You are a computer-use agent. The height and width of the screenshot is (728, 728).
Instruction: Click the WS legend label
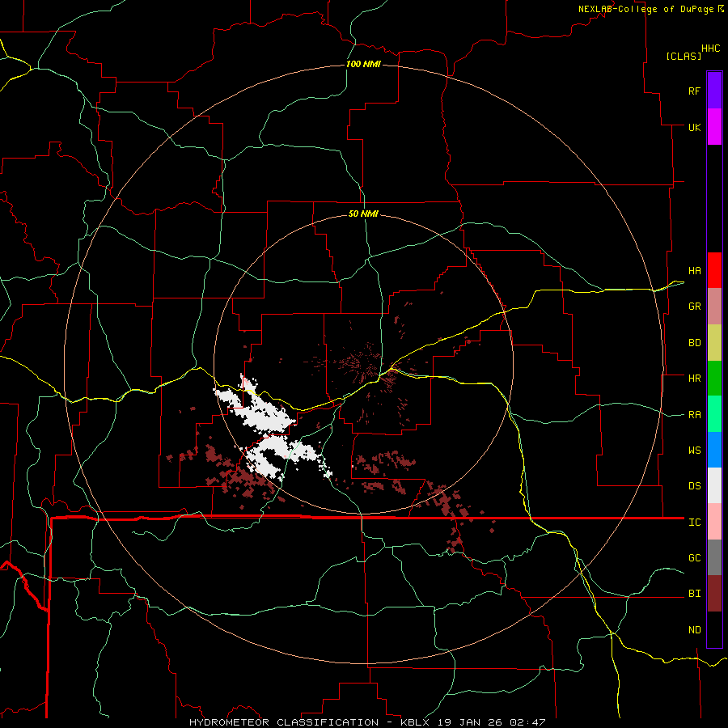[694, 451]
